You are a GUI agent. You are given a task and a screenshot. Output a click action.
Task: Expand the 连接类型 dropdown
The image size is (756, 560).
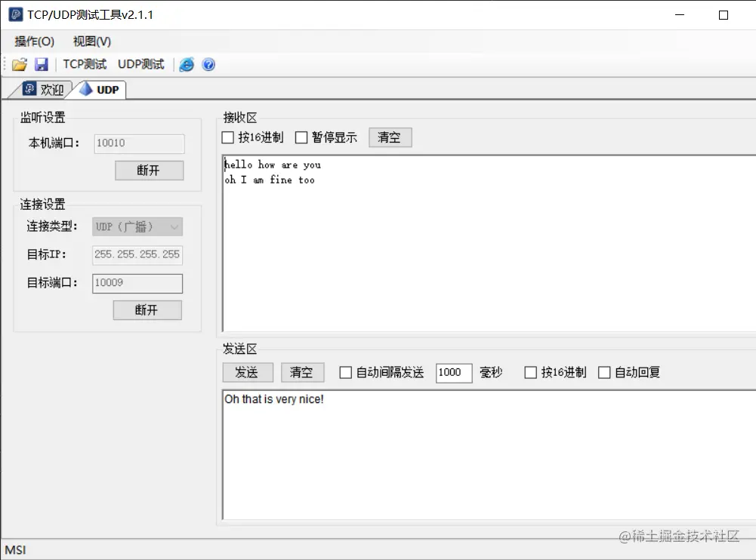137,226
